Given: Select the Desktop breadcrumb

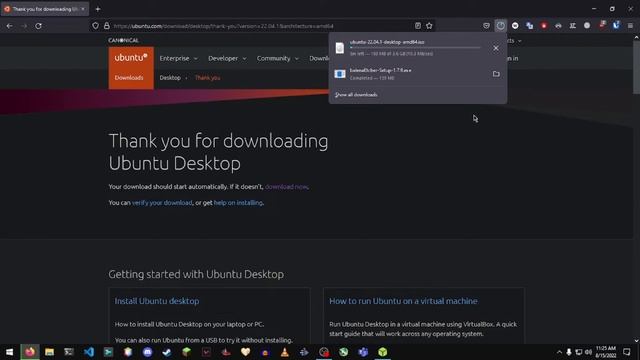Looking at the screenshot, I should click(x=170, y=78).
